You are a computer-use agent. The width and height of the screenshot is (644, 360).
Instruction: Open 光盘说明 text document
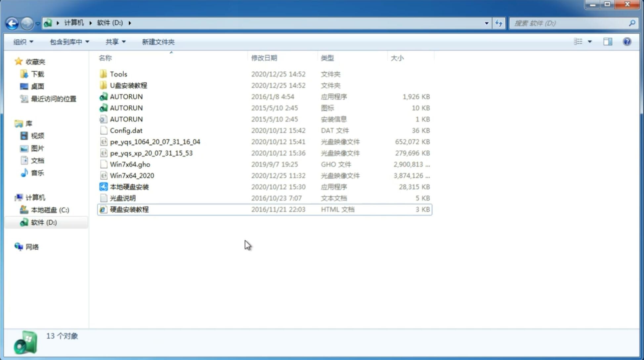(123, 198)
